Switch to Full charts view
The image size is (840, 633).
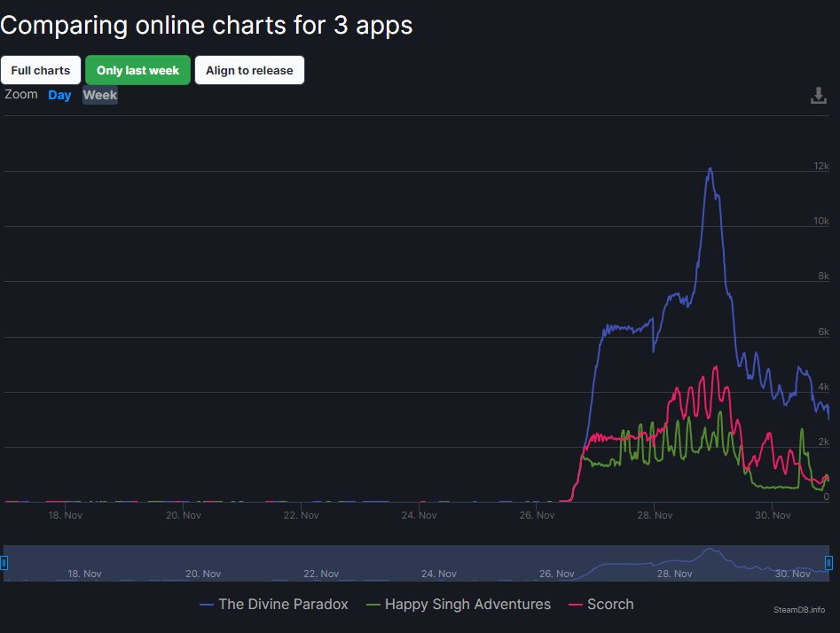(x=41, y=70)
